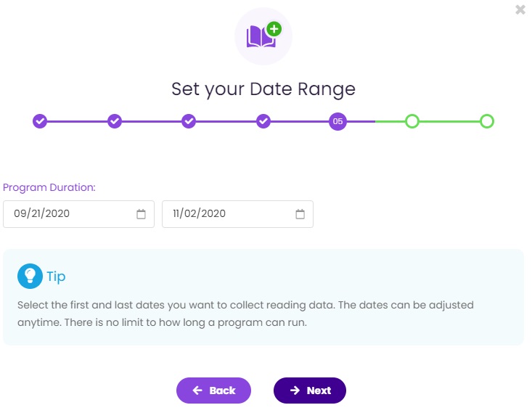Select the sixth step circle
The image size is (532, 413).
tap(412, 121)
